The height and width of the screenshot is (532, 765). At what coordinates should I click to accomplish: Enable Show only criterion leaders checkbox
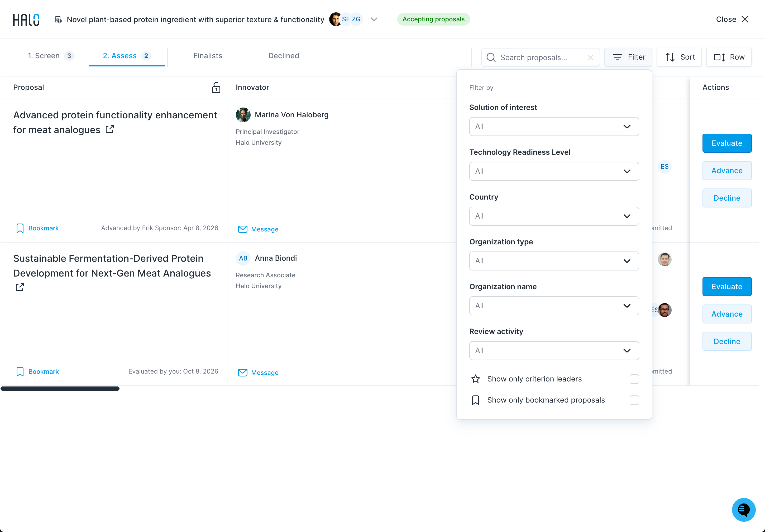point(634,379)
